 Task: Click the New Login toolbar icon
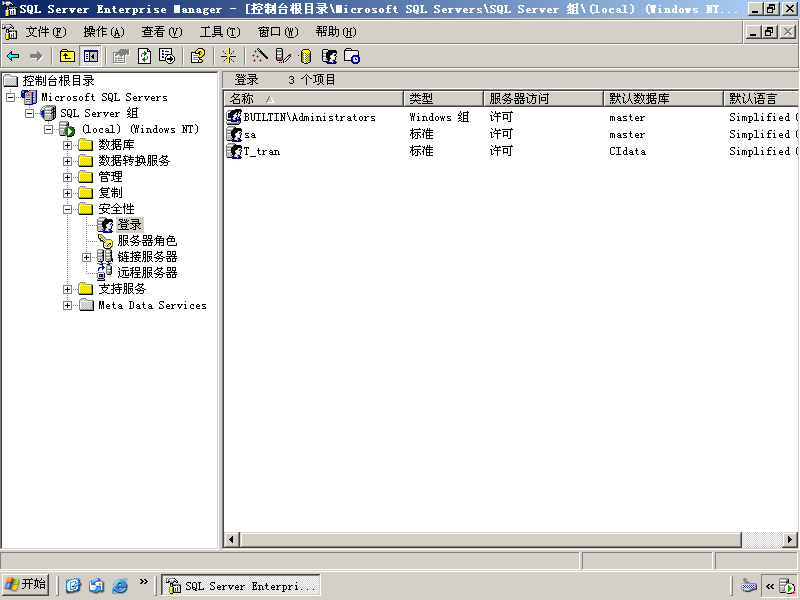(329, 56)
